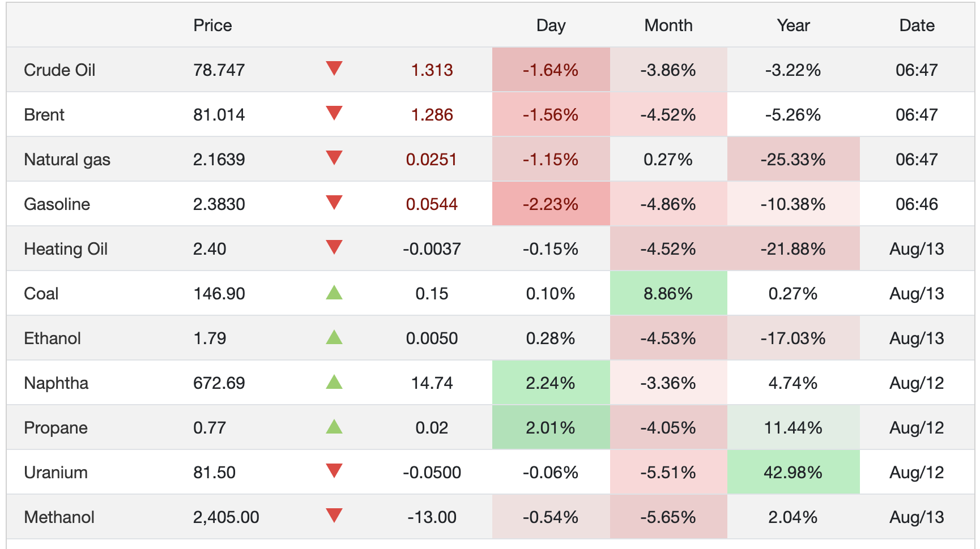Click Heating Oil year change -21.88%
The height and width of the screenshot is (549, 980).
[x=793, y=249]
